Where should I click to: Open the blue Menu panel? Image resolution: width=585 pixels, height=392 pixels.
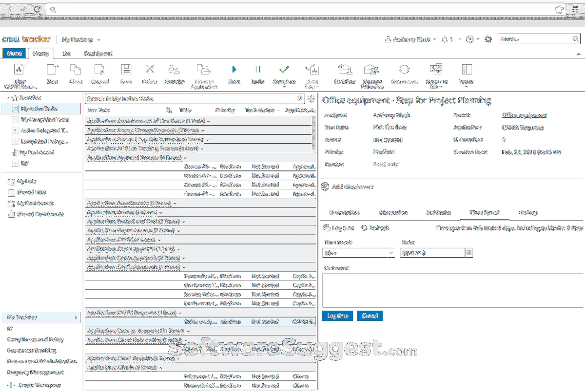pos(14,54)
